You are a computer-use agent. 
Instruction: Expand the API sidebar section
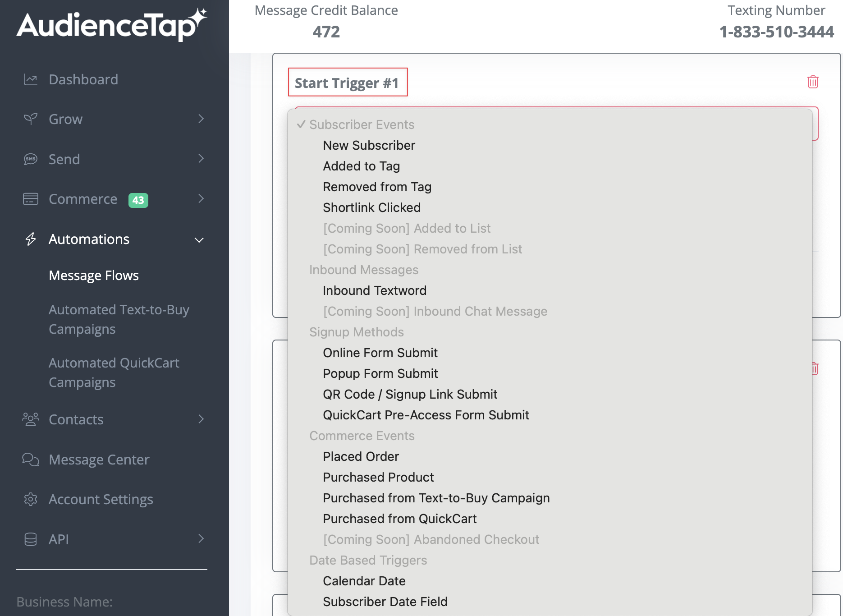pyautogui.click(x=201, y=539)
